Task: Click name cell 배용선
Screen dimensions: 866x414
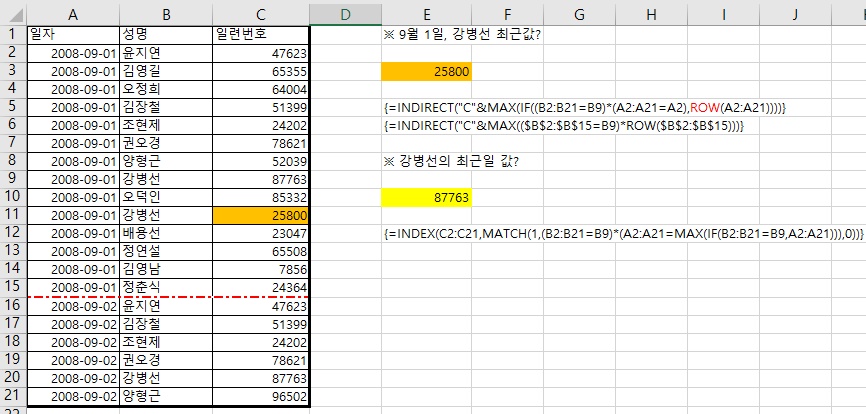Action: pos(165,233)
